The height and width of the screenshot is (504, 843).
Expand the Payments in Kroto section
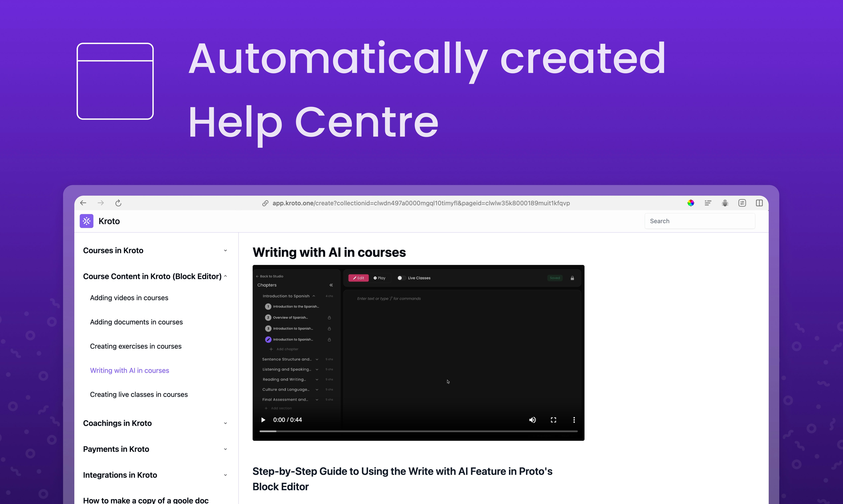225,449
